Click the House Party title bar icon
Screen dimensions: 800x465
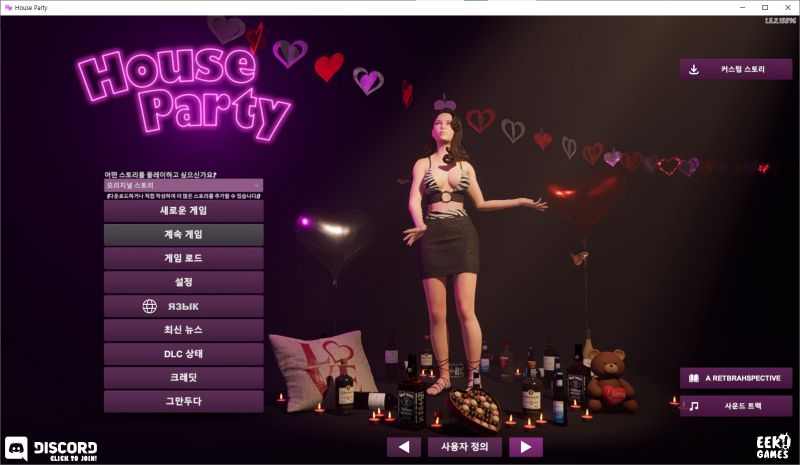(8, 7)
